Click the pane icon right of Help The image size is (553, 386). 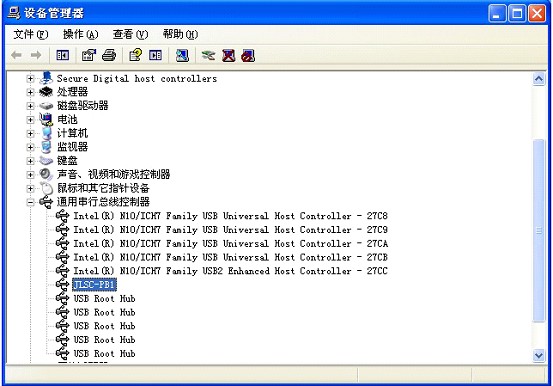[156, 55]
